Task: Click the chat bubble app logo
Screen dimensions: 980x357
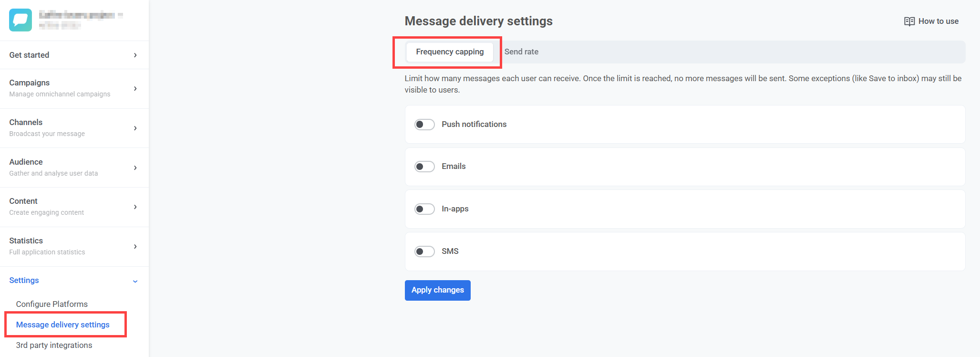Action: (21, 20)
